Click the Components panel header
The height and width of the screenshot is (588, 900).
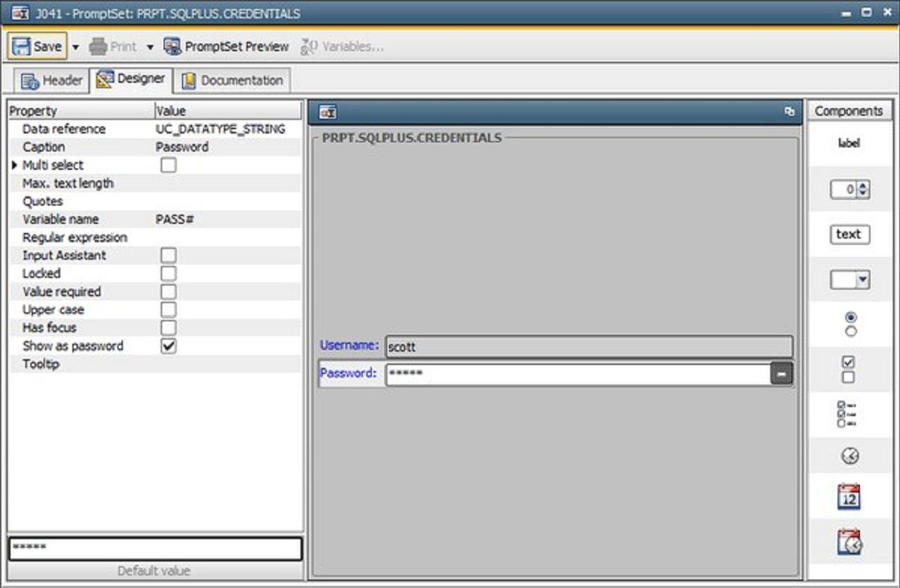point(849,111)
